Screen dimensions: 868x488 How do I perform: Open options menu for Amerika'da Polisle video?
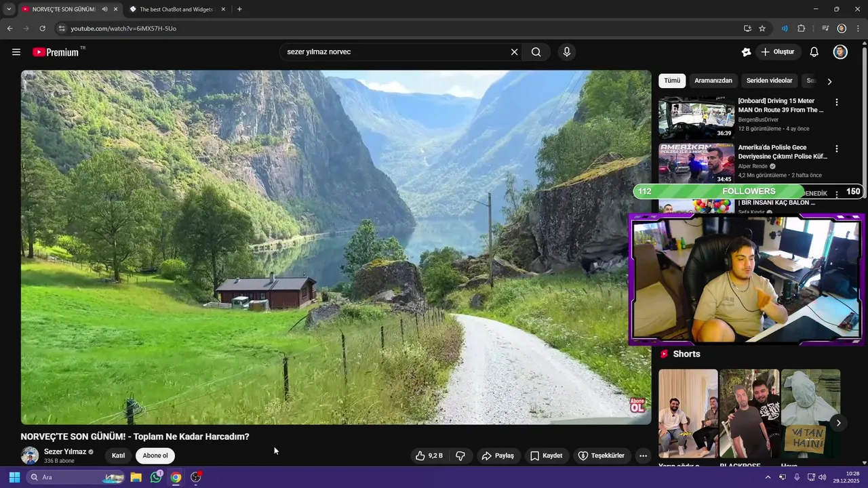[x=836, y=148]
